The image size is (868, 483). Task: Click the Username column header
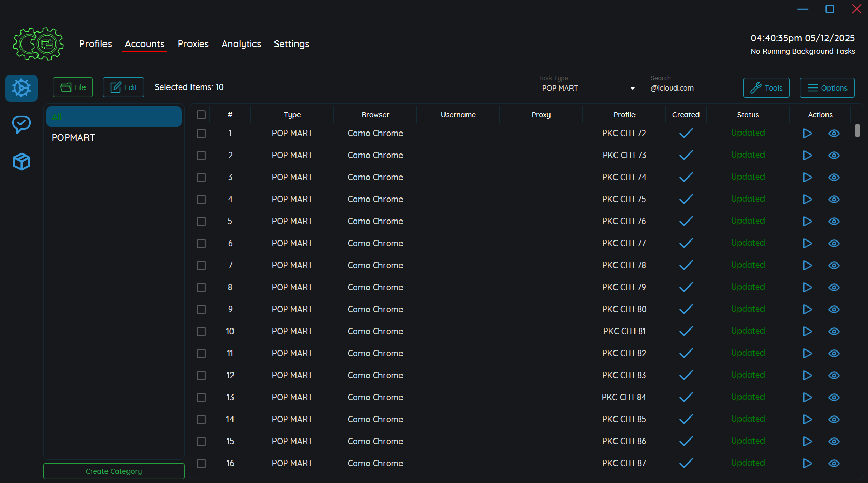tap(458, 115)
